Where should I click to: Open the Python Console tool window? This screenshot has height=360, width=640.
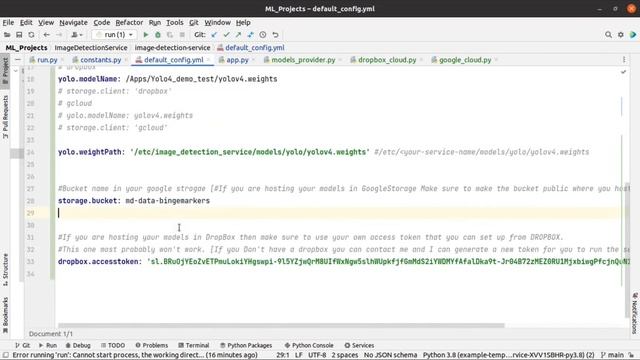pyautogui.click(x=309, y=345)
